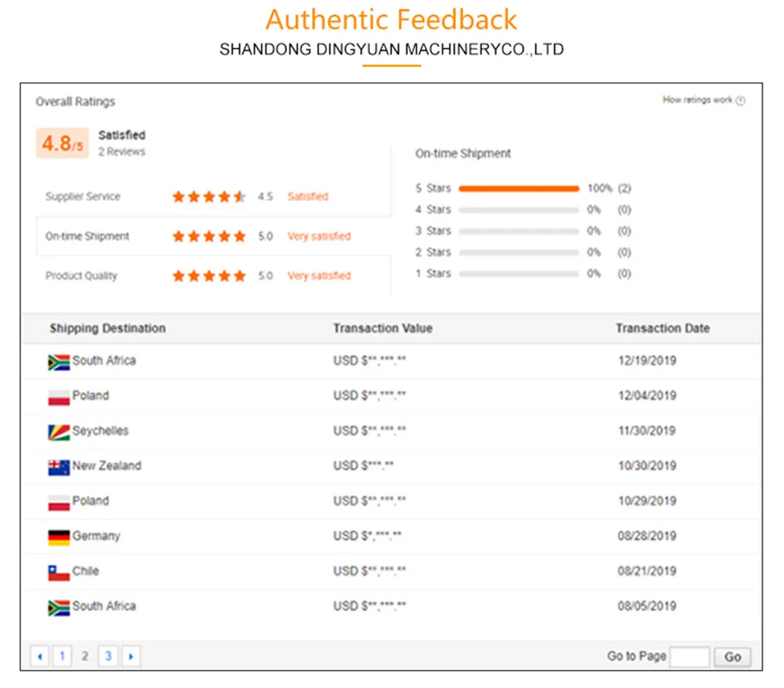Click the 100% label for 5 Stars

point(600,188)
